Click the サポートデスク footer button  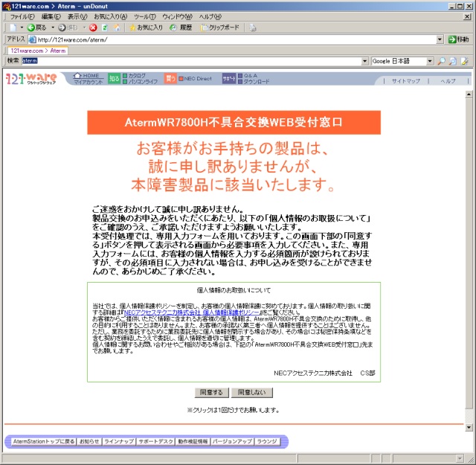(x=155, y=441)
